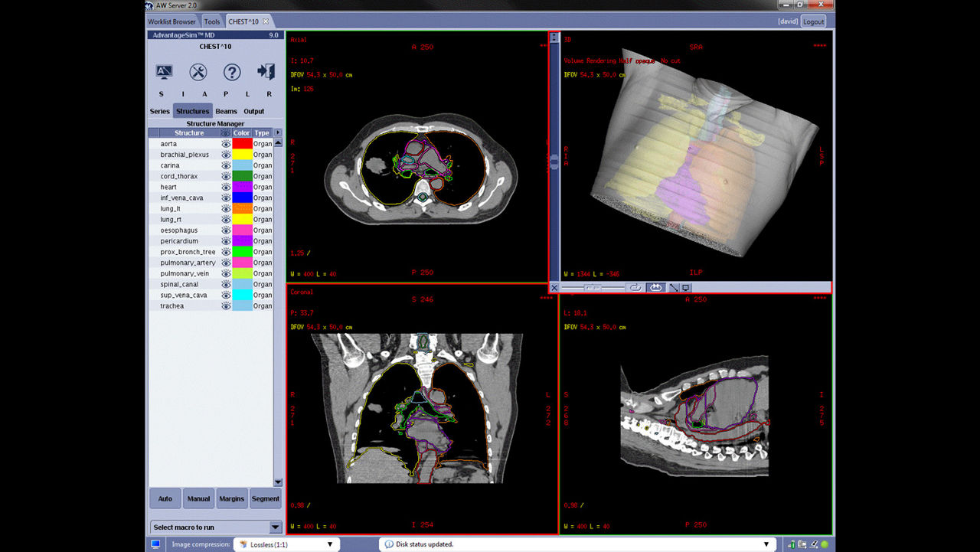Click the Logout button
The image size is (980, 552).
coord(813,21)
